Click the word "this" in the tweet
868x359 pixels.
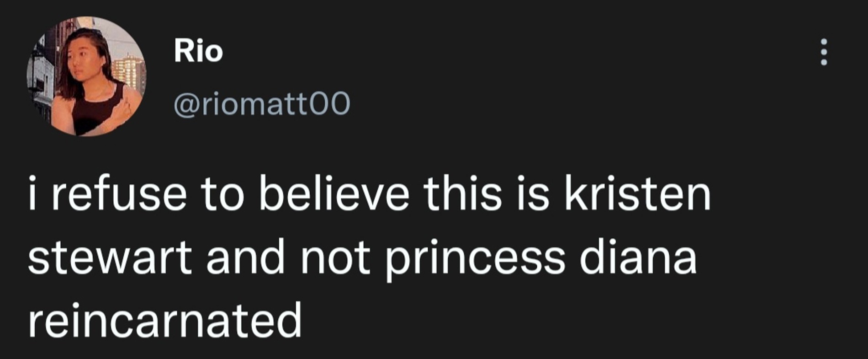coord(462,194)
